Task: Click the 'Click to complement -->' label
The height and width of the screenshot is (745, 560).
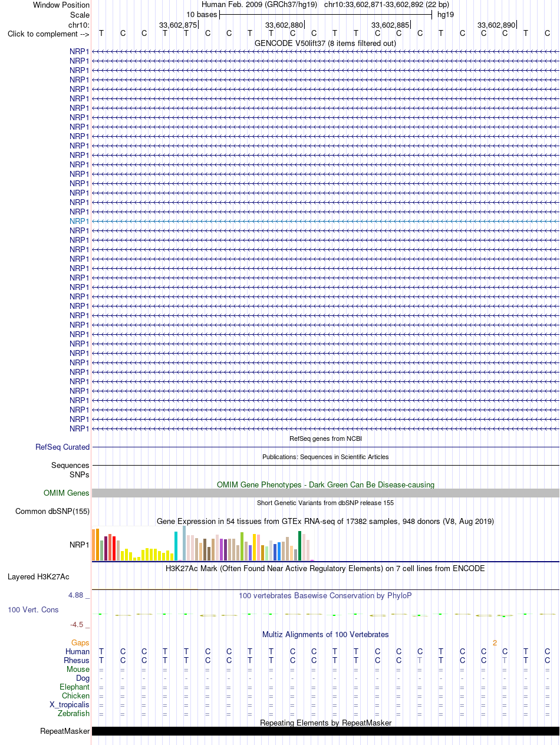Action: coord(48,34)
